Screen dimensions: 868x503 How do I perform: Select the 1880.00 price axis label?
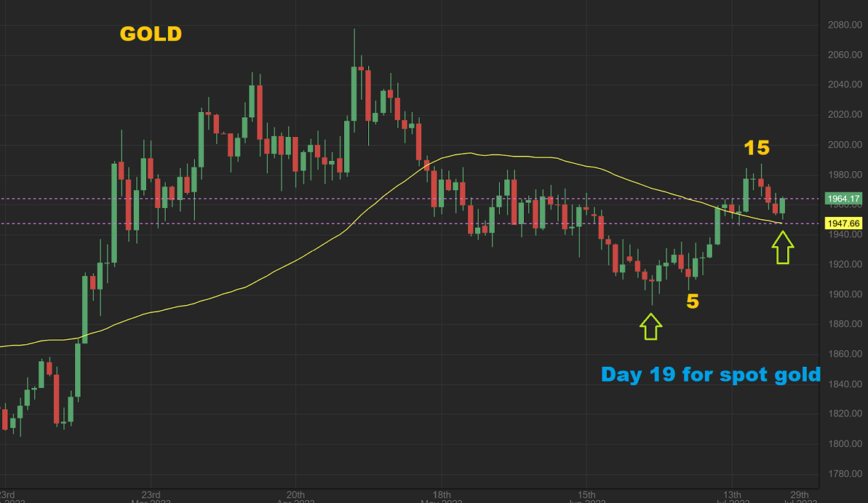tap(845, 324)
